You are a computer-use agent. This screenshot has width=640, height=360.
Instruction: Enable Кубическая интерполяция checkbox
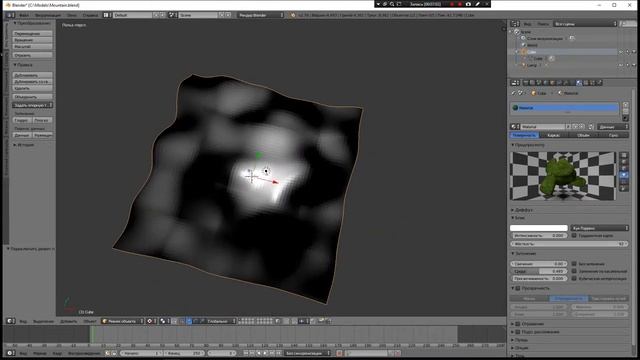[574, 278]
